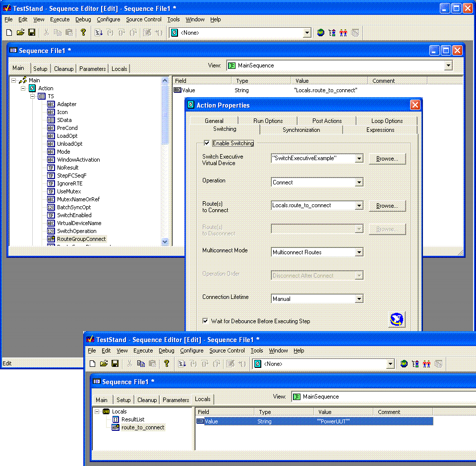Select Cleanup tab in lower Sequence File1

pos(147,400)
